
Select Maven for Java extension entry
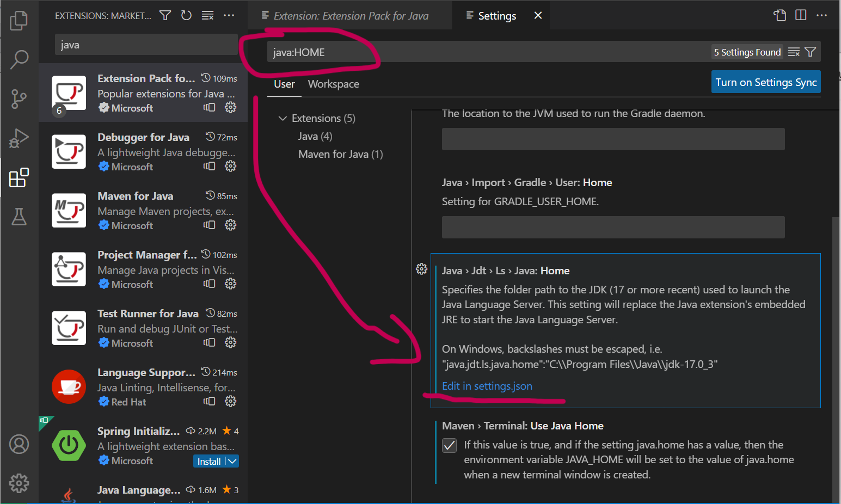tap(143, 210)
